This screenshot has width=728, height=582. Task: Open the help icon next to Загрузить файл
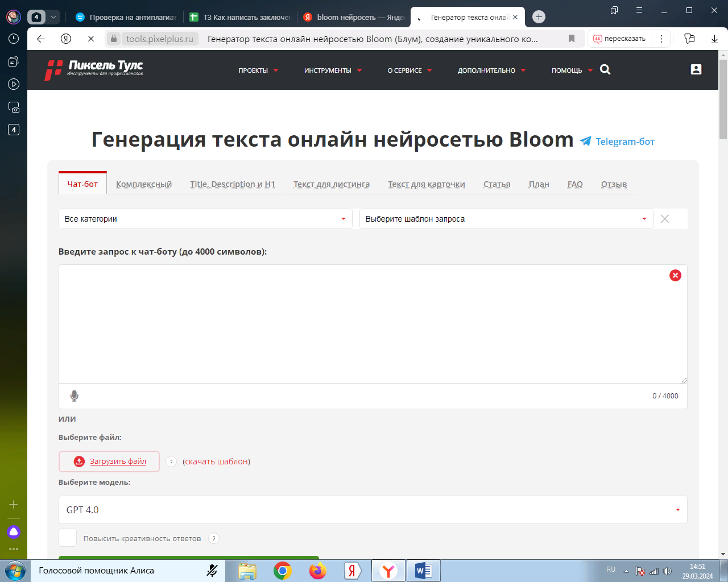pyautogui.click(x=171, y=462)
